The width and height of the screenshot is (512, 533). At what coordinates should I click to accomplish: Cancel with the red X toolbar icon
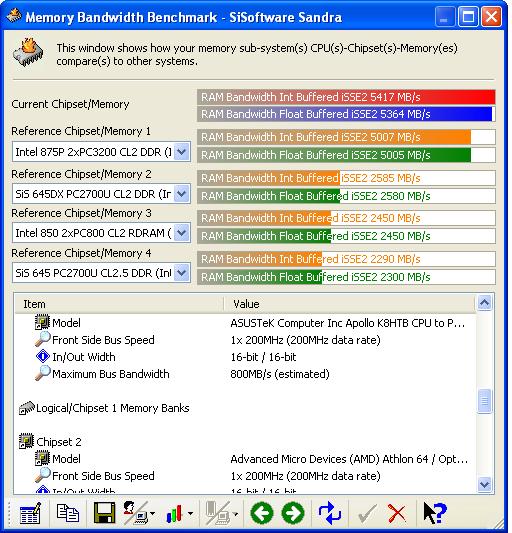point(396,514)
